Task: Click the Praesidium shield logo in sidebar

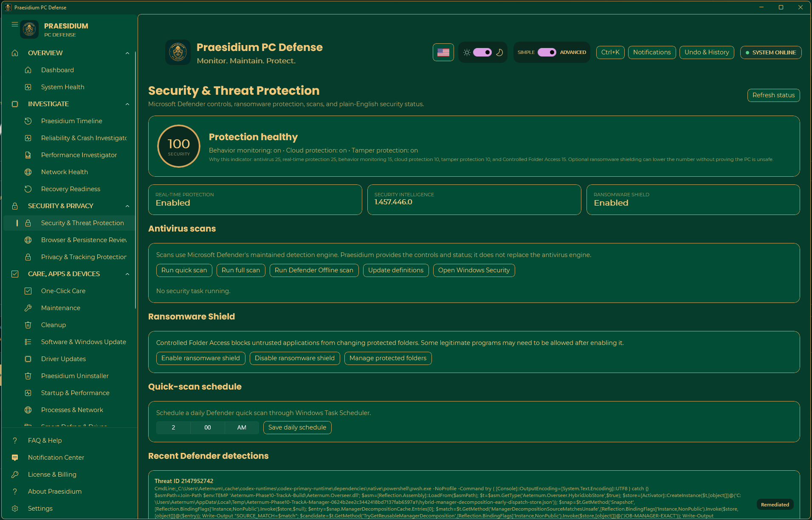Action: click(x=29, y=29)
